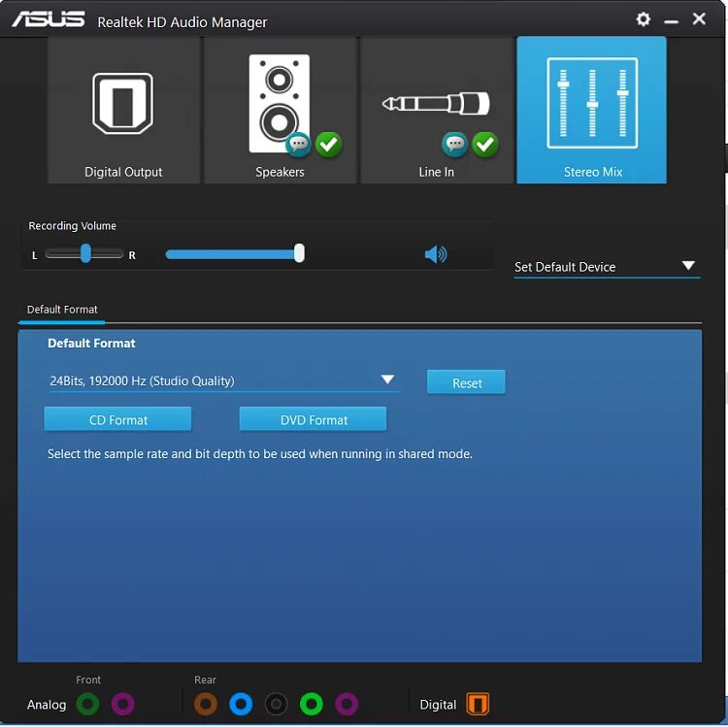Apply DVD Format
Screen dimensions: 728x727
(x=313, y=419)
